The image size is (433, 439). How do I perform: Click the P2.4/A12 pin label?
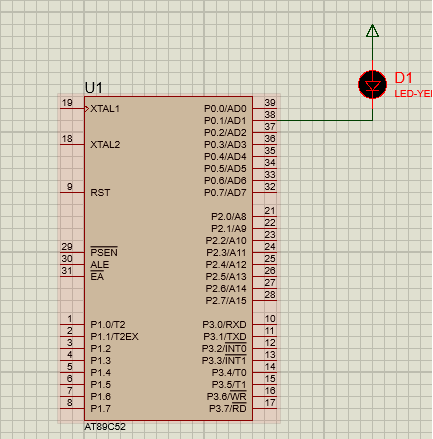point(226,265)
